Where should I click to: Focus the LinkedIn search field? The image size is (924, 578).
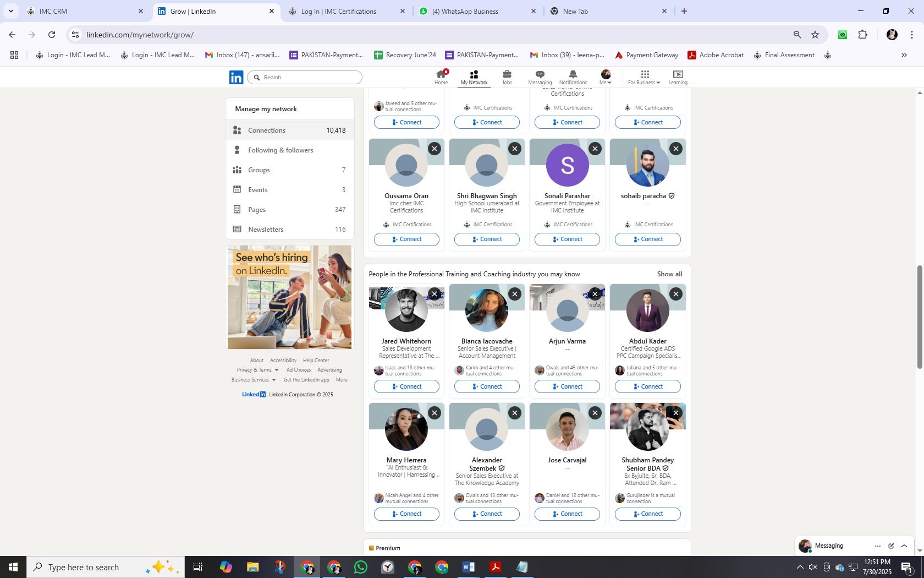point(305,78)
